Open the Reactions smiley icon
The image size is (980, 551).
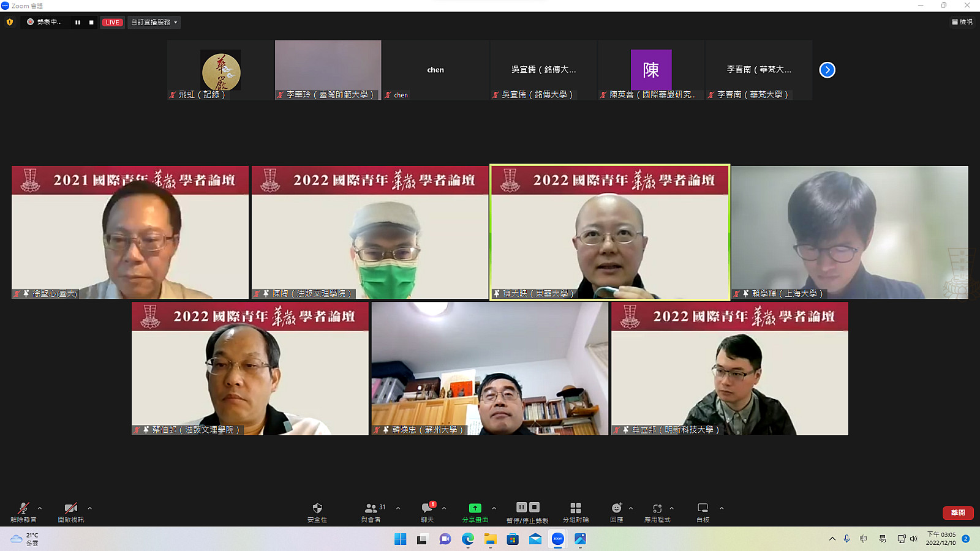(x=617, y=508)
